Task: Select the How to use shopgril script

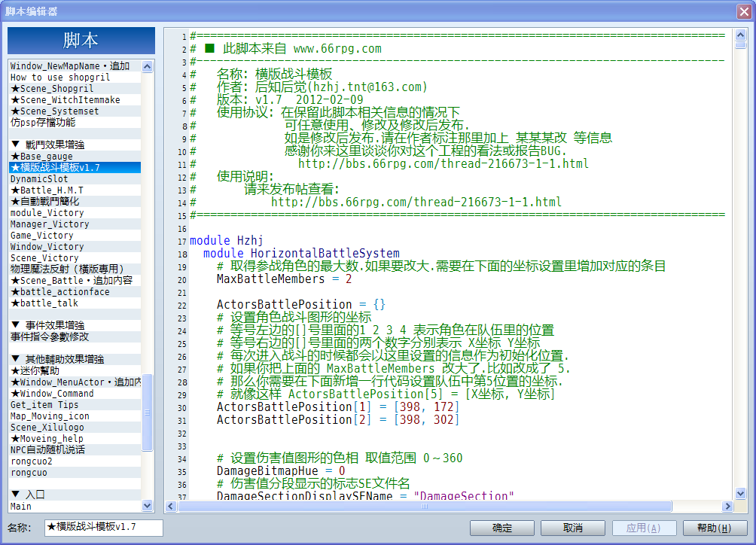Action: (75, 78)
